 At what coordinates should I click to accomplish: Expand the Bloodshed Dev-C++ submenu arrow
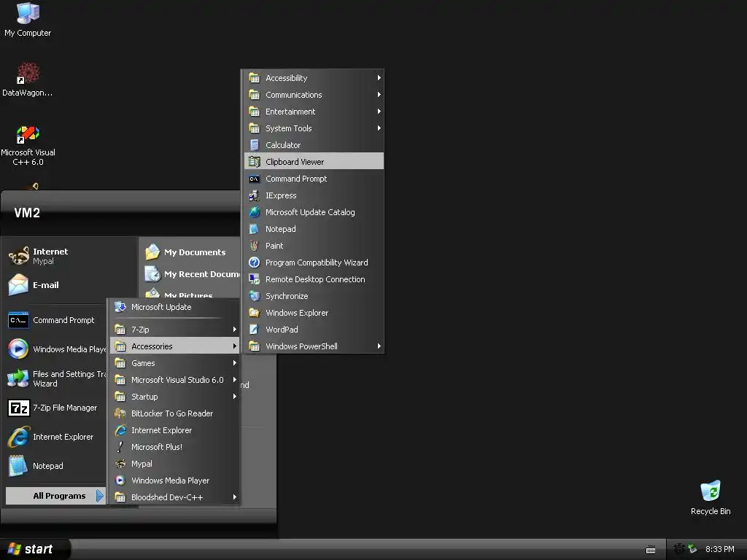[234, 497]
